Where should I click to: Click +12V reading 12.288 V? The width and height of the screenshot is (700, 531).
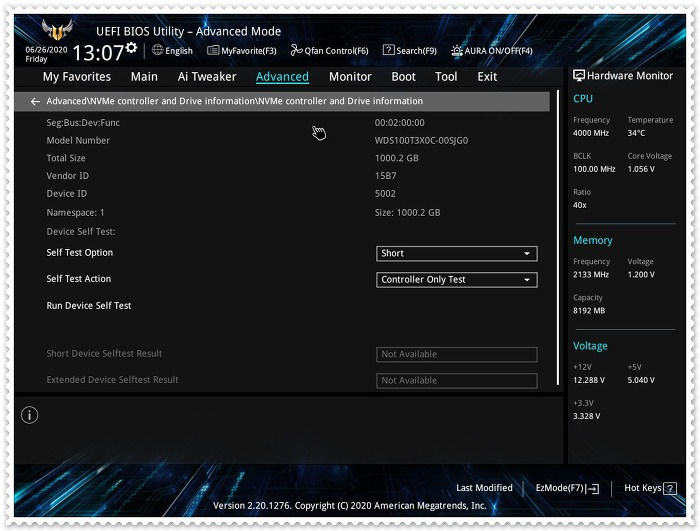tap(589, 380)
